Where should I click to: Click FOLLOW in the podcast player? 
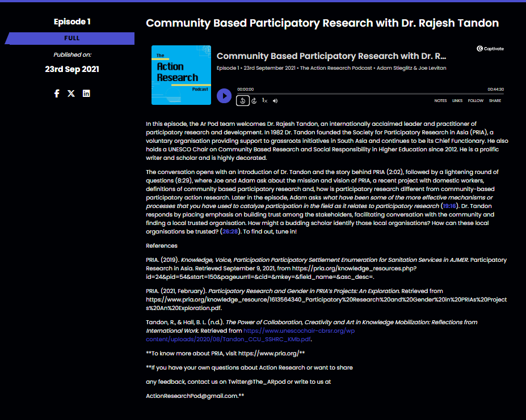pyautogui.click(x=475, y=101)
